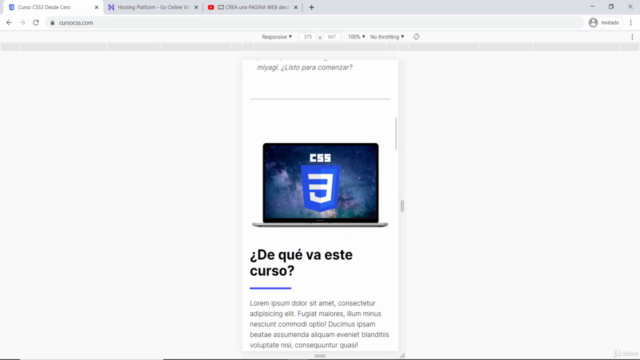Go forward with the arrow button

[x=22, y=23]
